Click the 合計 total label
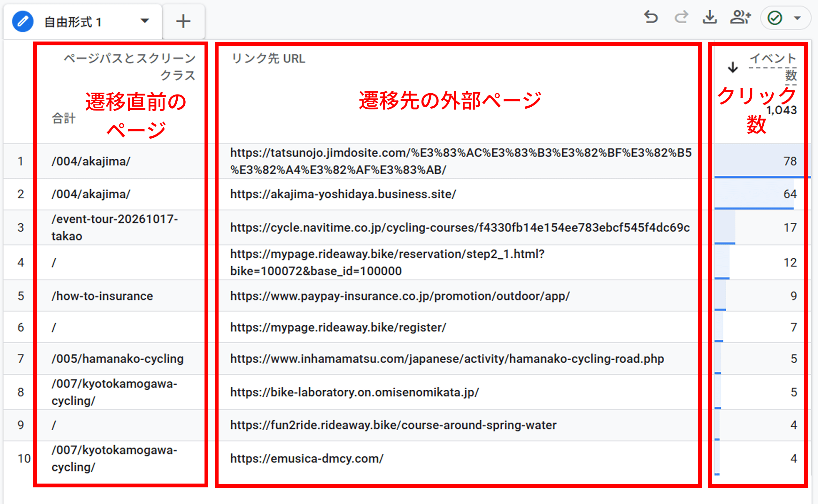 point(63,118)
